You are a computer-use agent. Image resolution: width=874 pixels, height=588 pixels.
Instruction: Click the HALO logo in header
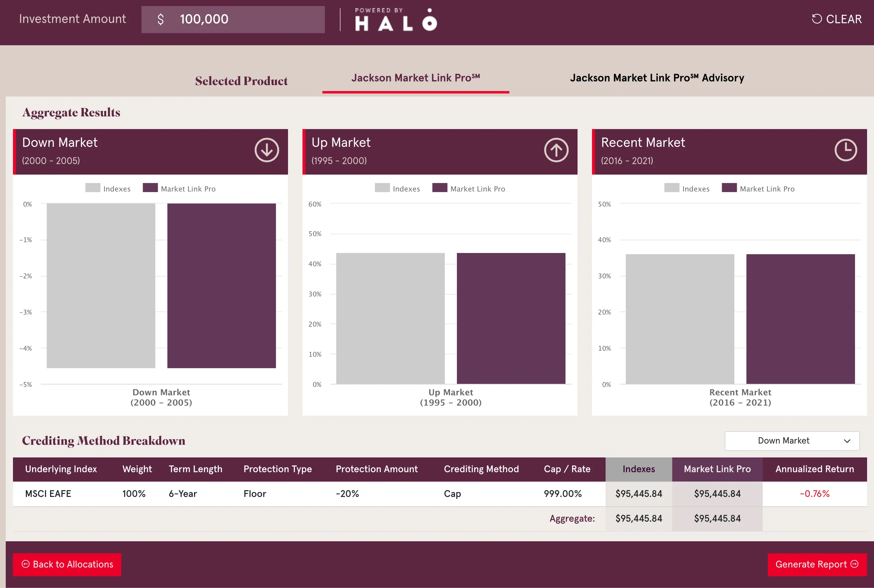click(396, 19)
